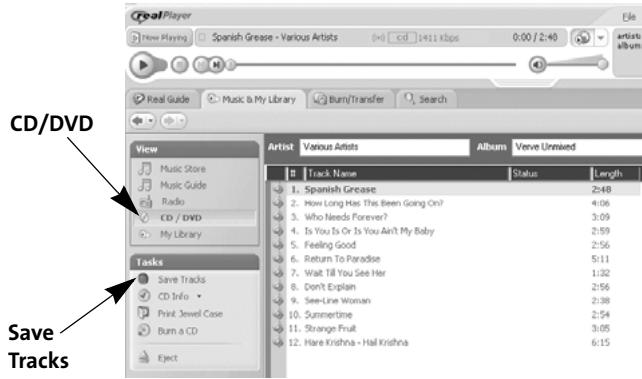Open the Forward history dropdown arrow
The width and height of the screenshot is (642, 379).
(181, 121)
